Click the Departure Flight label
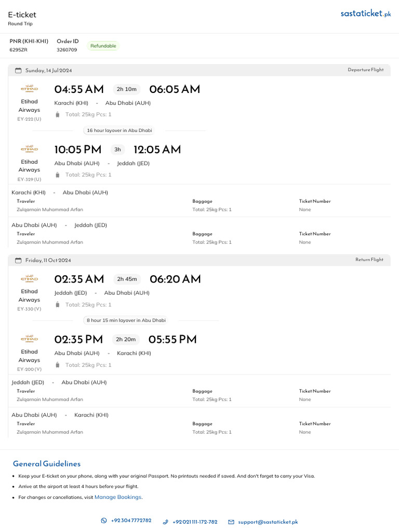 click(x=366, y=70)
